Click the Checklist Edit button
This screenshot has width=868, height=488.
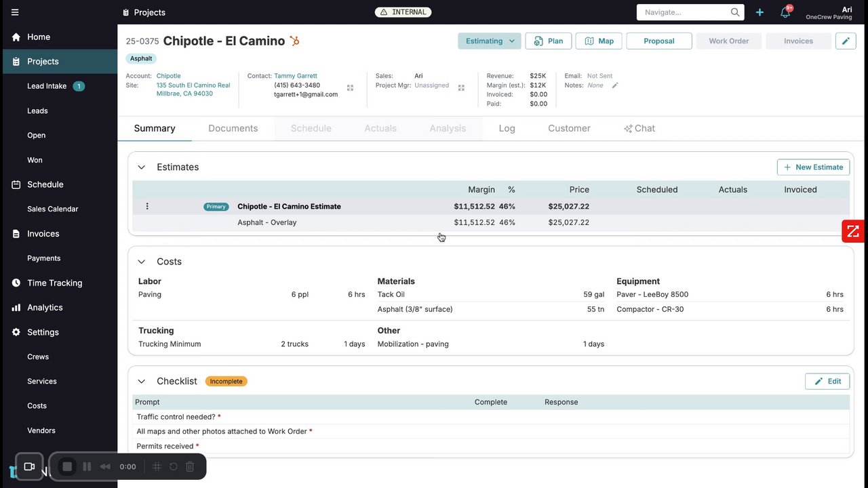[827, 382]
